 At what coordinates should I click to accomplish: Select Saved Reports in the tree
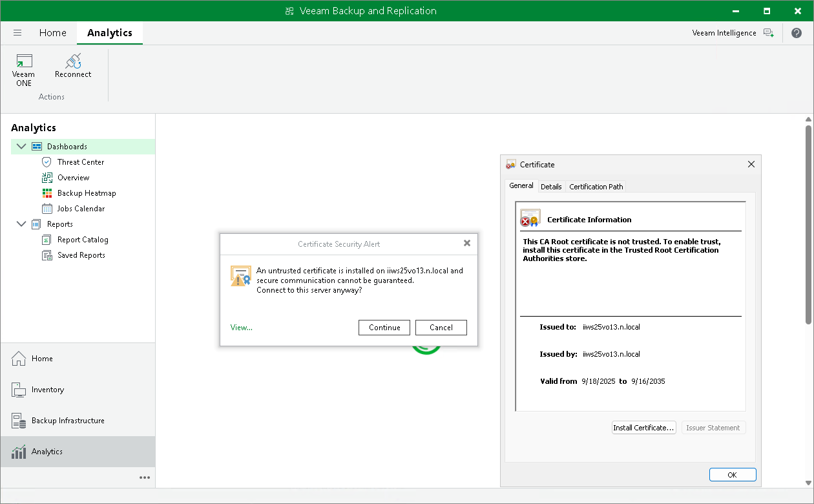[81, 255]
